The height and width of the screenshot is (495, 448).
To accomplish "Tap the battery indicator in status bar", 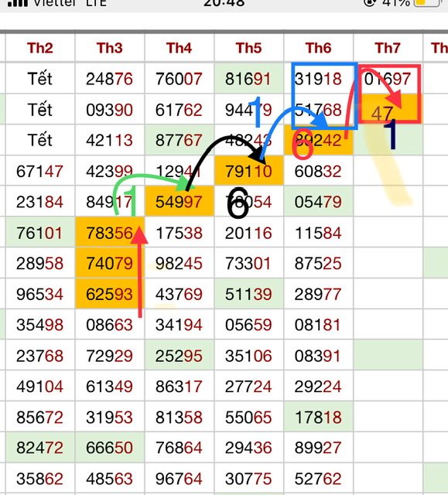I will tap(429, 3).
